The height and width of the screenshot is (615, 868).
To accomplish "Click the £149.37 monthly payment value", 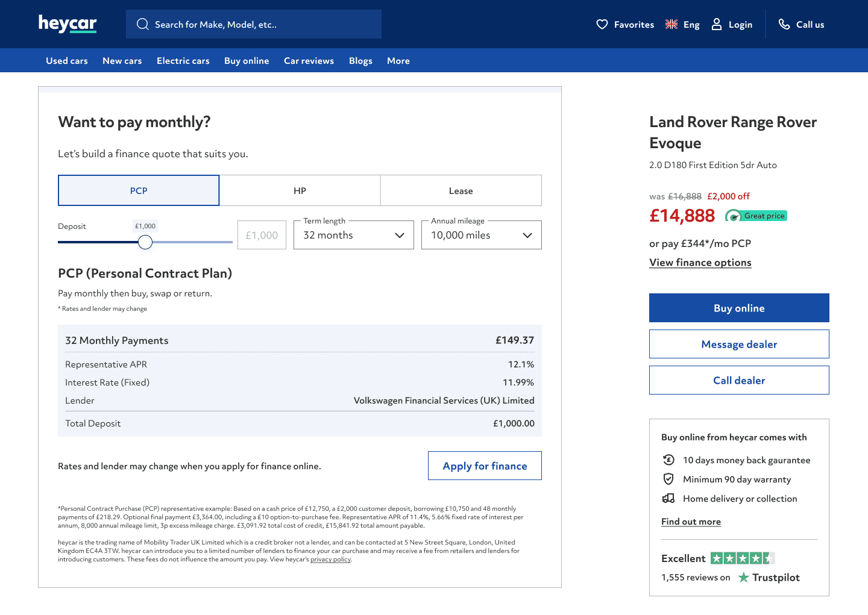I will [515, 340].
